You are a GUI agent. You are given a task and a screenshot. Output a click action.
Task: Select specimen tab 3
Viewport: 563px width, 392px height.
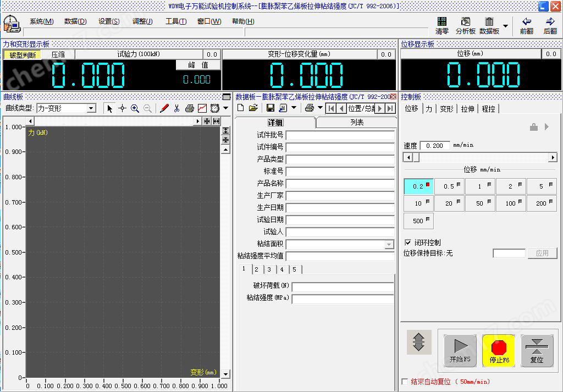[269, 269]
